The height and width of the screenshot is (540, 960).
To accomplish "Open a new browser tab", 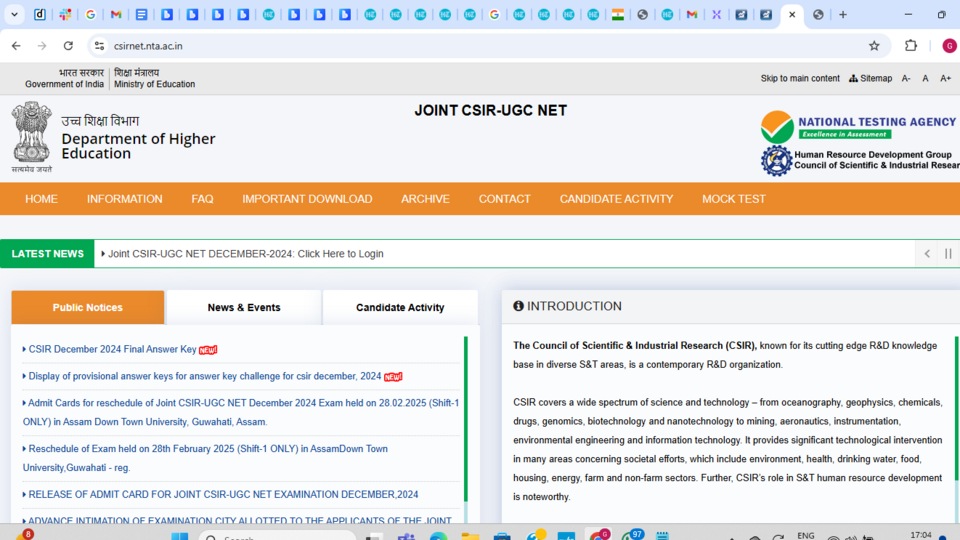I will 843,15.
